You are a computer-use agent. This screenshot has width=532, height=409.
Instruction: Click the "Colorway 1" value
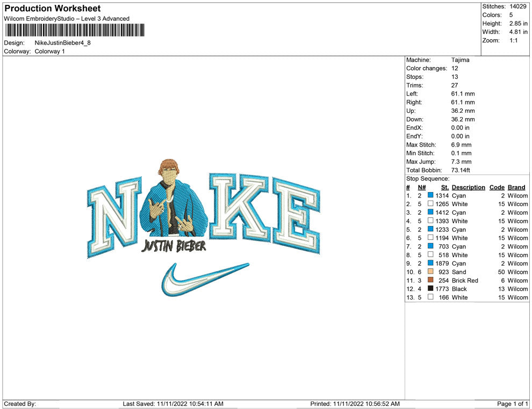click(x=49, y=52)
